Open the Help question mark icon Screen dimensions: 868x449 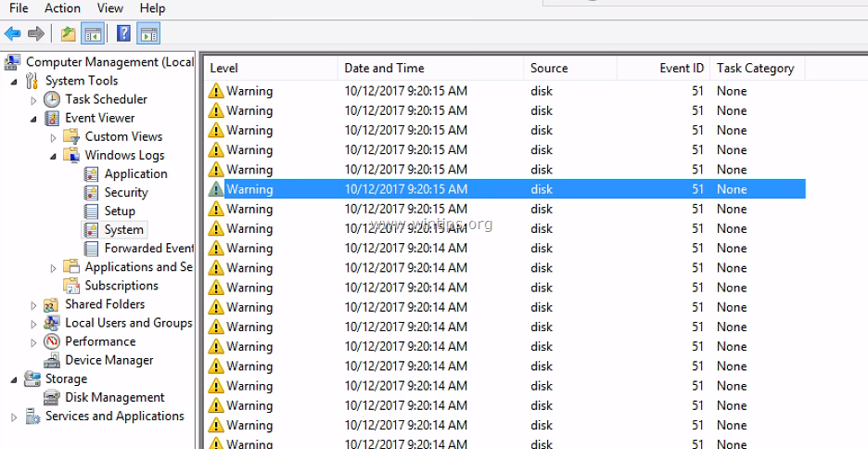pos(124,33)
